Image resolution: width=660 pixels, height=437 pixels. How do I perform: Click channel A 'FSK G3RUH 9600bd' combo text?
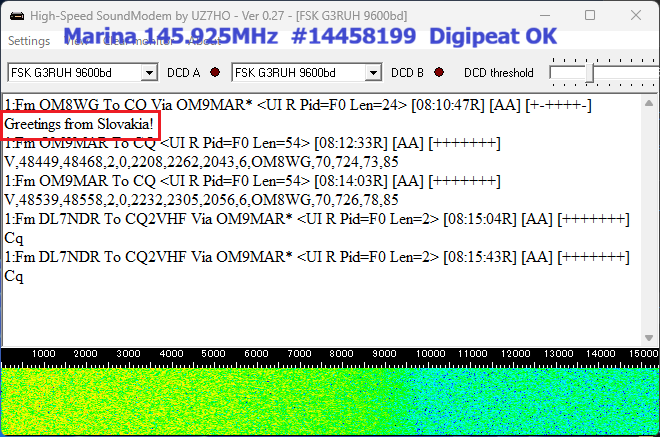61,73
